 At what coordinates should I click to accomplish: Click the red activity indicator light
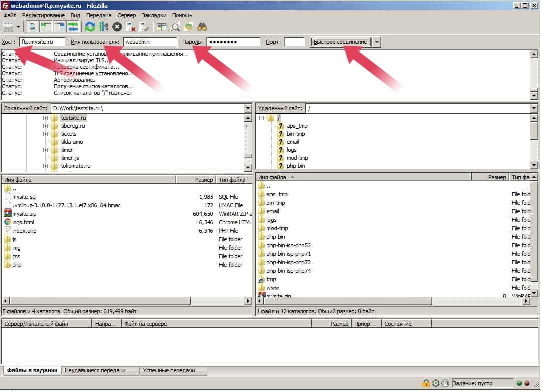point(527,383)
